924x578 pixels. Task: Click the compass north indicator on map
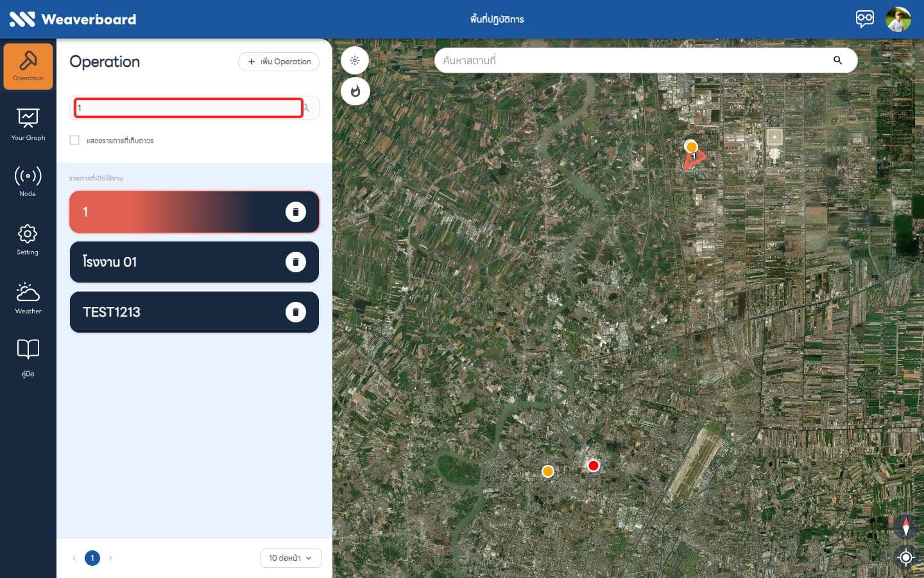[x=905, y=527]
